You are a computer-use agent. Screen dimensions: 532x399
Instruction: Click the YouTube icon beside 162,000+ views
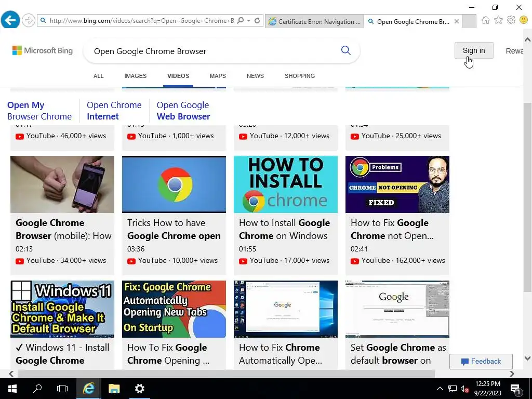354,261
